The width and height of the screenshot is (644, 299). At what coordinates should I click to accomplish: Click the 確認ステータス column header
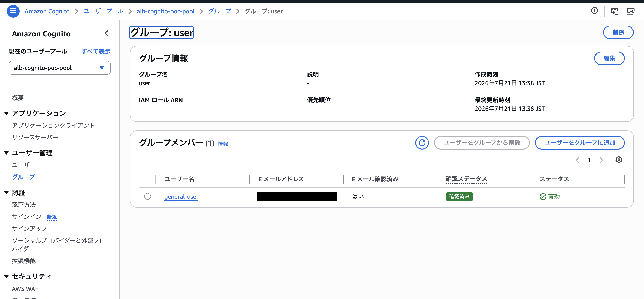click(466, 179)
